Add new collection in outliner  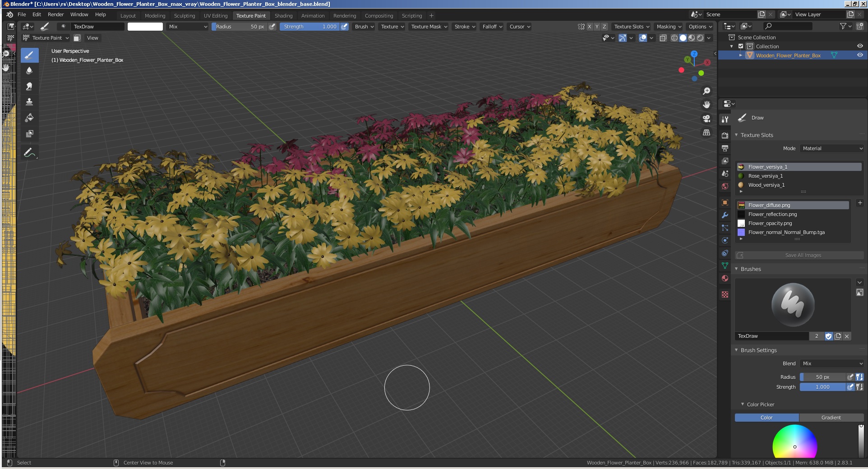pos(860,27)
